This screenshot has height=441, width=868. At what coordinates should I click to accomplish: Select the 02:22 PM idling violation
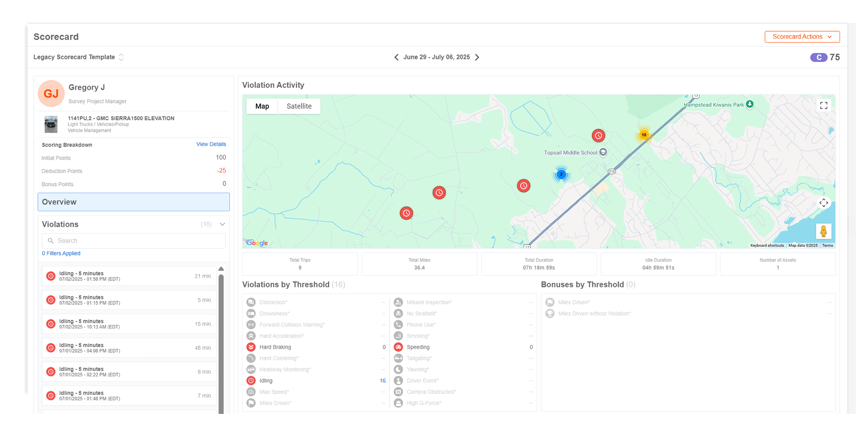[x=129, y=371]
